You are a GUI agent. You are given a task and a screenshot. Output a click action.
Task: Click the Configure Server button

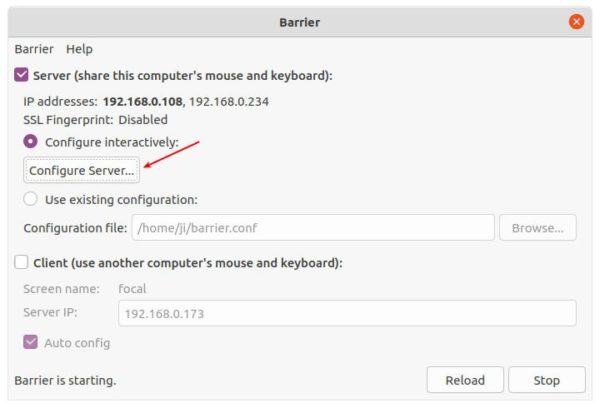click(x=82, y=170)
